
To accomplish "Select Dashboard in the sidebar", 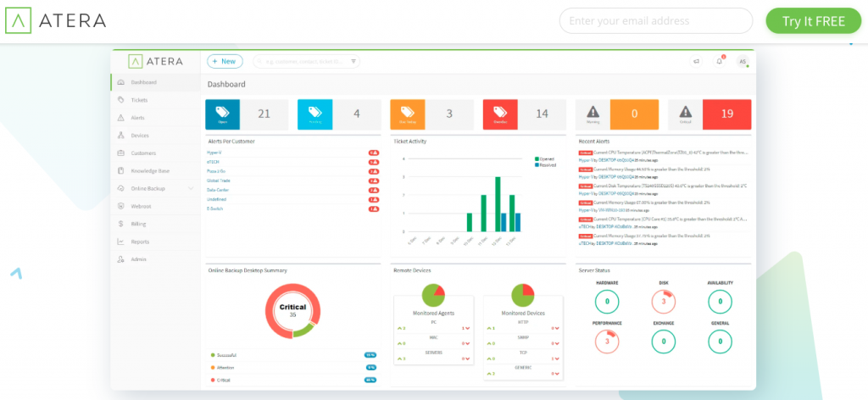I will [x=156, y=82].
